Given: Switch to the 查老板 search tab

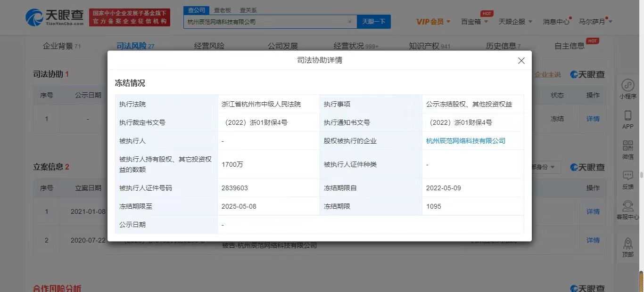Looking at the screenshot, I should (223, 10).
